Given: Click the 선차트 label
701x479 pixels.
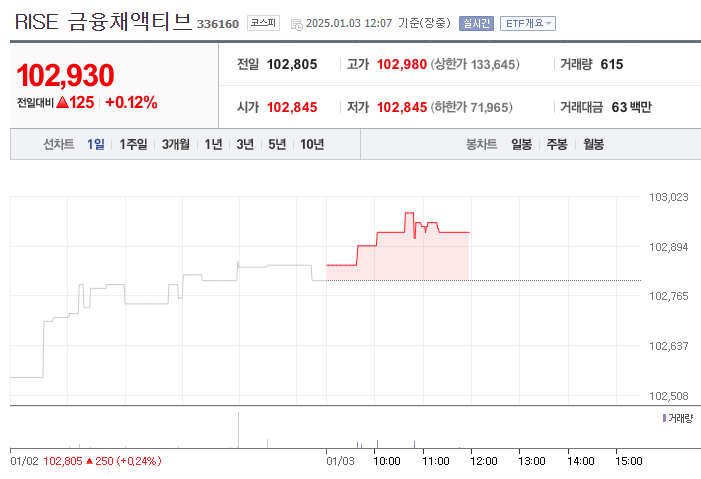Looking at the screenshot, I should pos(59,144).
